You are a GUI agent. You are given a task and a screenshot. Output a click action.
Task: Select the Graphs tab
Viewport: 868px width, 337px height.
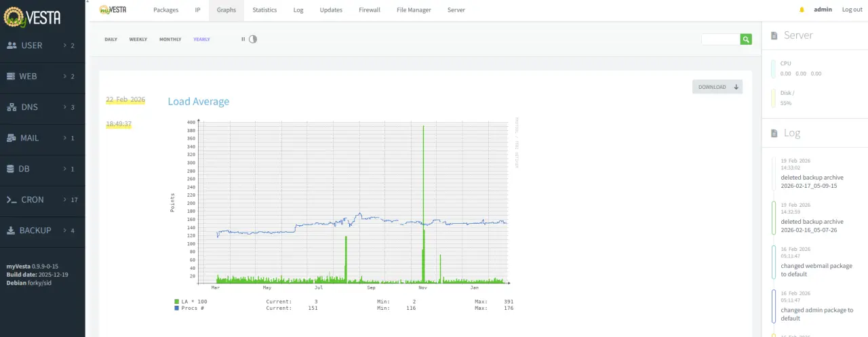[x=226, y=10]
